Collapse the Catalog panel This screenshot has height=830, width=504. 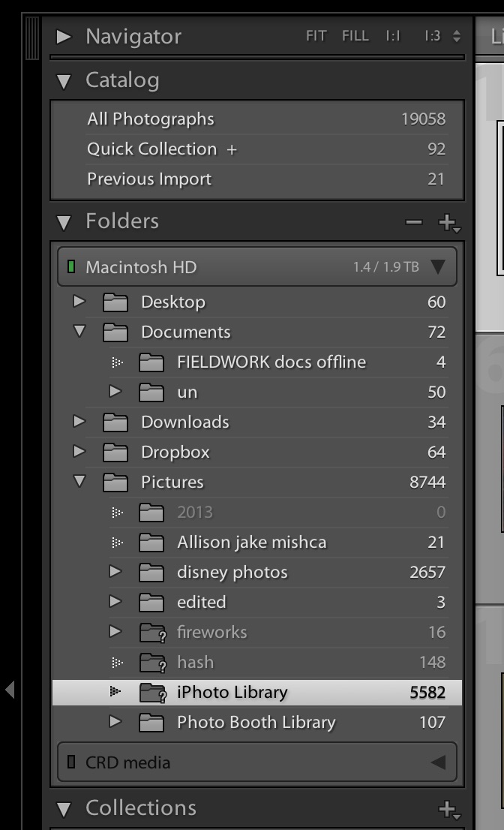(x=64, y=81)
